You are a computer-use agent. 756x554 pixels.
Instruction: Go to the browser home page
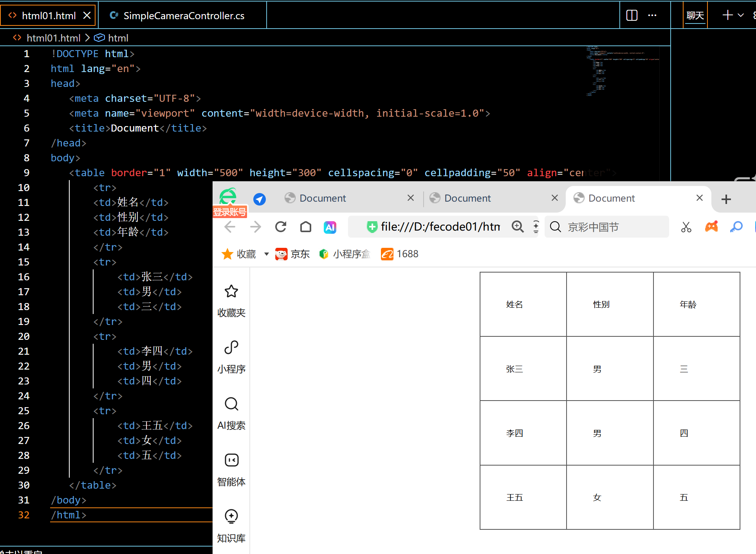306,227
